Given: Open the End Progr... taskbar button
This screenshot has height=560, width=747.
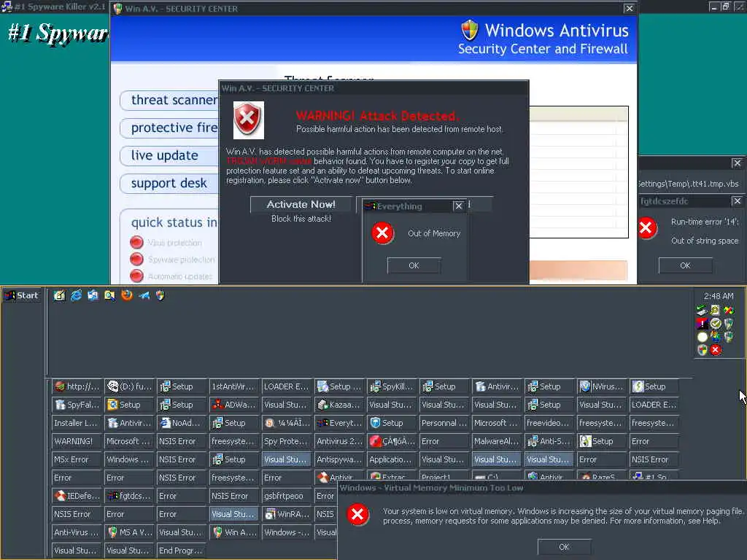Looking at the screenshot, I should [x=182, y=550].
